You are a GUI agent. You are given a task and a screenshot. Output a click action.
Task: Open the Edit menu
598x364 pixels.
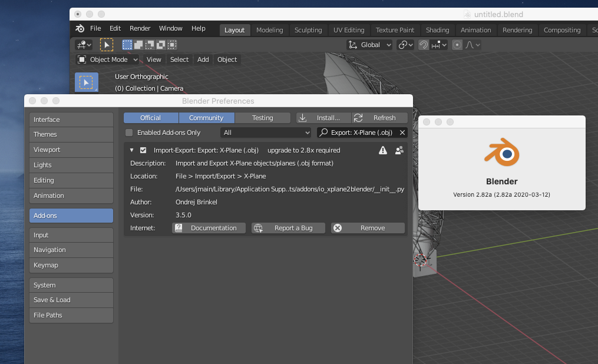pyautogui.click(x=115, y=29)
